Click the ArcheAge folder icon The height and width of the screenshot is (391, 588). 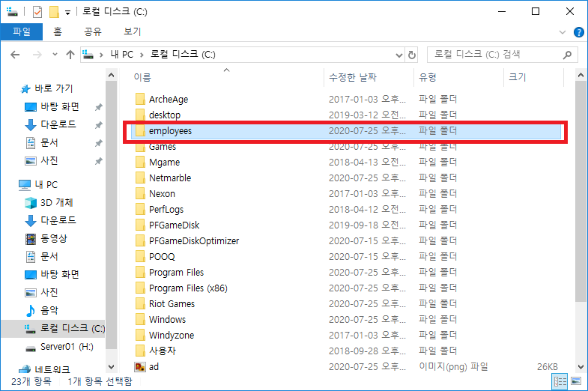pos(140,99)
